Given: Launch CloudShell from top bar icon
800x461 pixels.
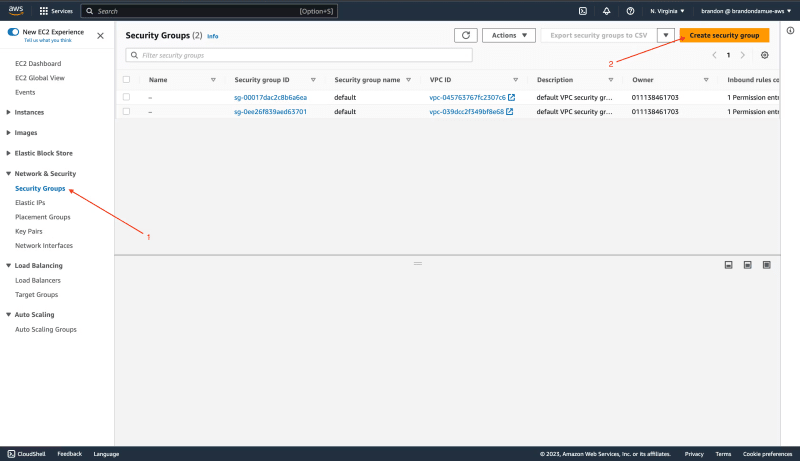Looking at the screenshot, I should [583, 11].
